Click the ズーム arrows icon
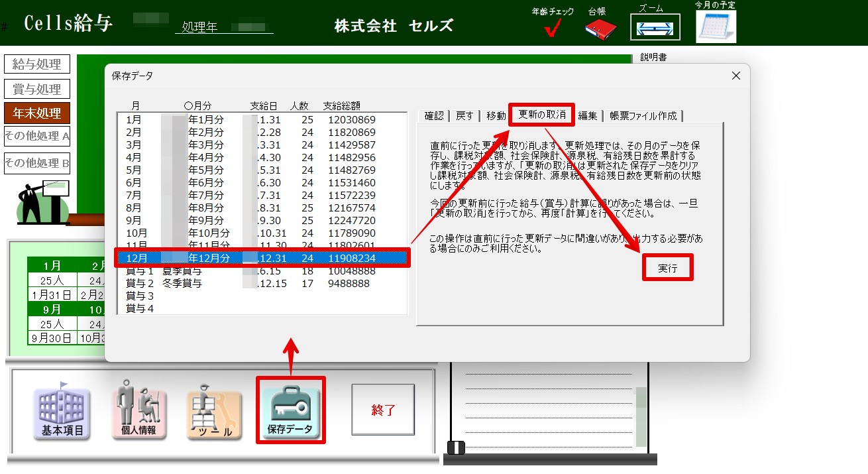 (x=655, y=28)
